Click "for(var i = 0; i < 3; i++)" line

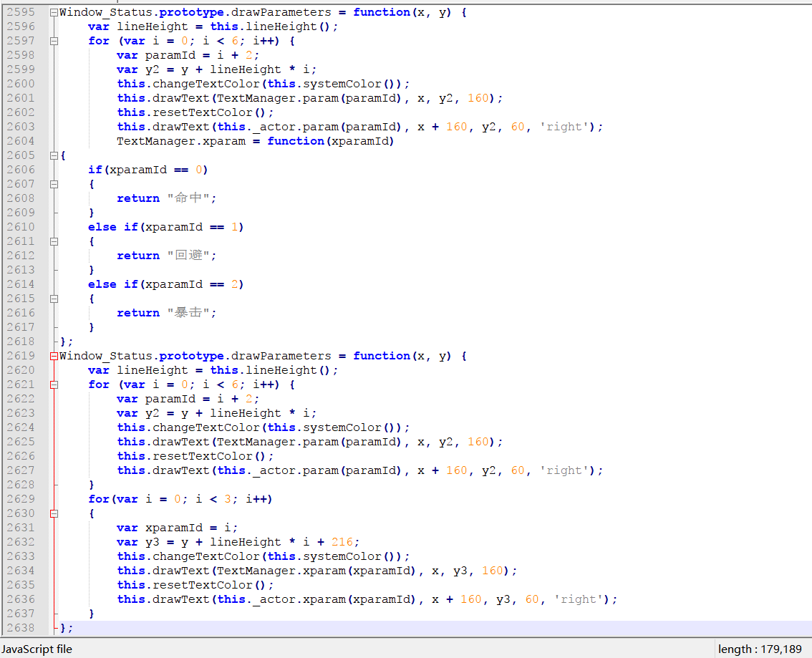pyautogui.click(x=180, y=499)
